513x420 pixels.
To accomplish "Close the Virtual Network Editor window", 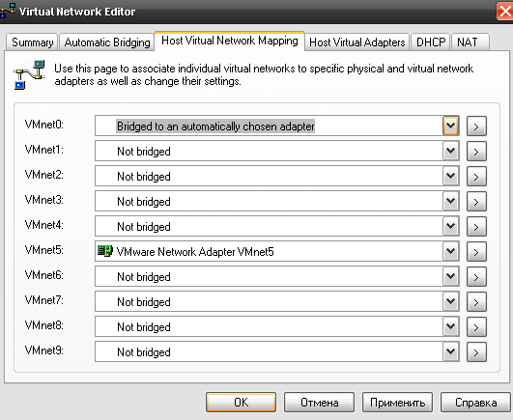I will (x=505, y=11).
